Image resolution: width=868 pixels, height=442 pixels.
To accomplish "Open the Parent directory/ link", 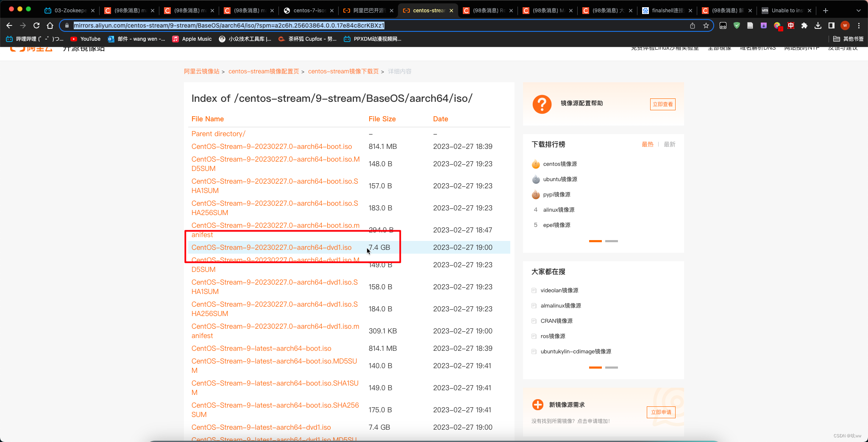I will (218, 134).
